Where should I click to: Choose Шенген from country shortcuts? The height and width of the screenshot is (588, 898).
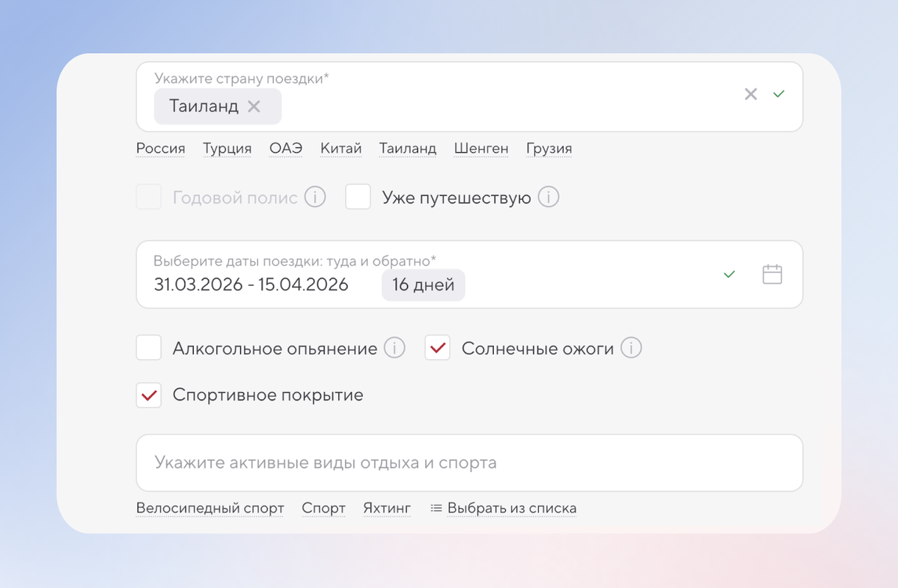tap(480, 148)
